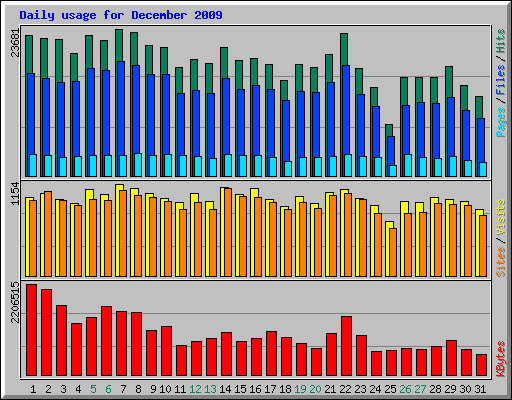The width and height of the screenshot is (512, 400).
Task: Click the green weekend day label 5
Action: tap(93, 389)
